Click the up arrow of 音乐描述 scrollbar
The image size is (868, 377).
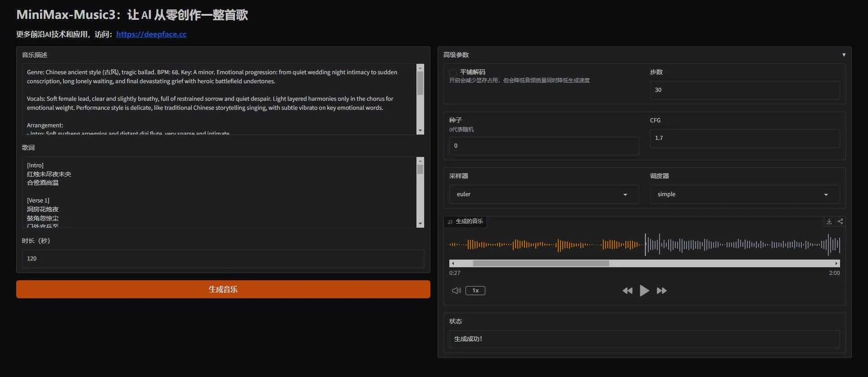pyautogui.click(x=420, y=68)
